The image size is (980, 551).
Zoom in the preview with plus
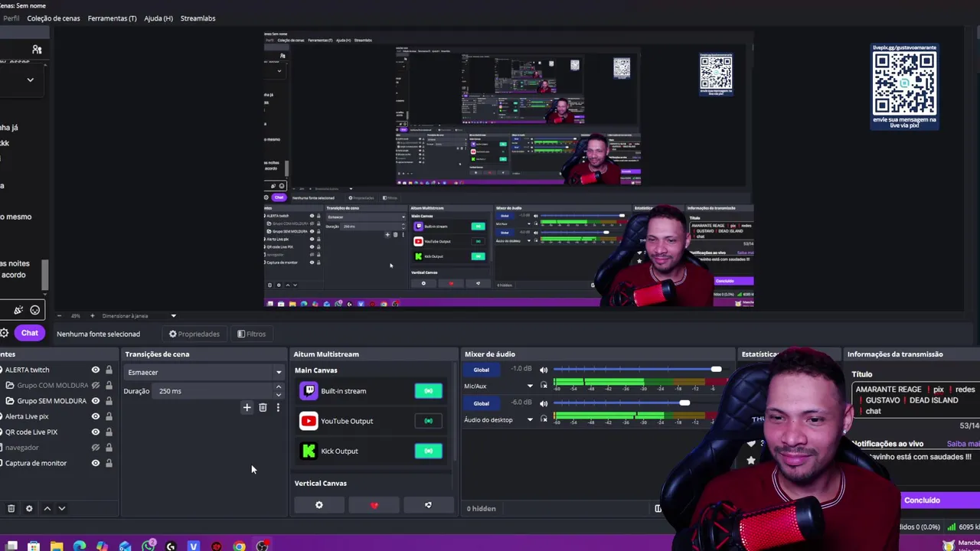coord(92,315)
